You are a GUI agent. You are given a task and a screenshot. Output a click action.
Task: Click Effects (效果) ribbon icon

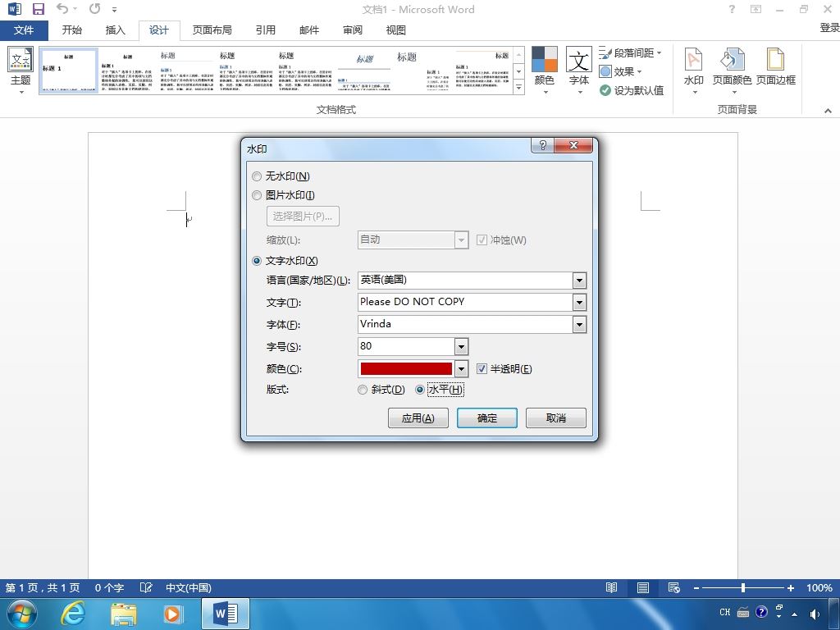[x=605, y=71]
